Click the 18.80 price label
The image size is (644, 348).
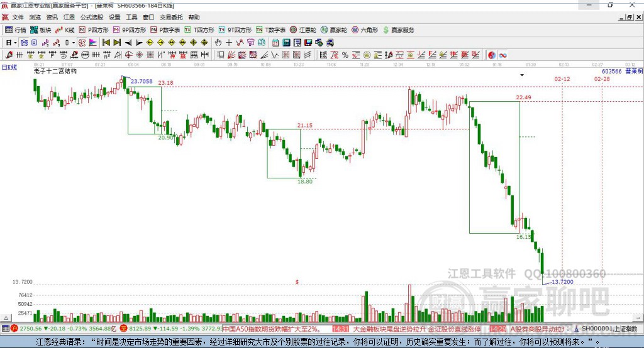pos(305,182)
